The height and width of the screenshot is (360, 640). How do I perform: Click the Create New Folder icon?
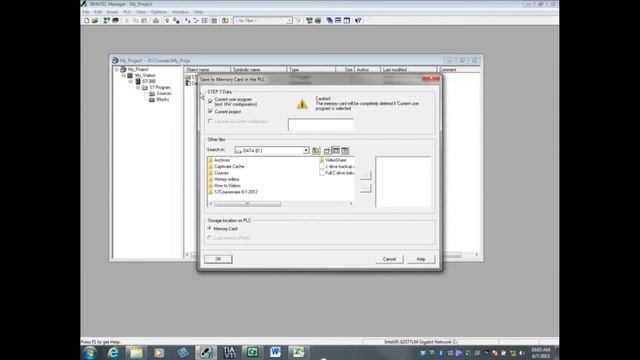[x=327, y=151]
